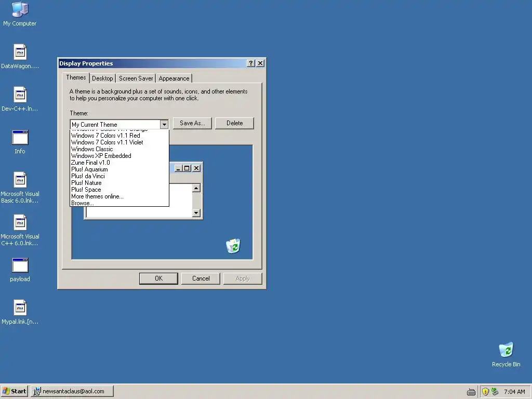Collapse the Theme dropdown arrow
This screenshot has width=532, height=399.
[x=164, y=125]
